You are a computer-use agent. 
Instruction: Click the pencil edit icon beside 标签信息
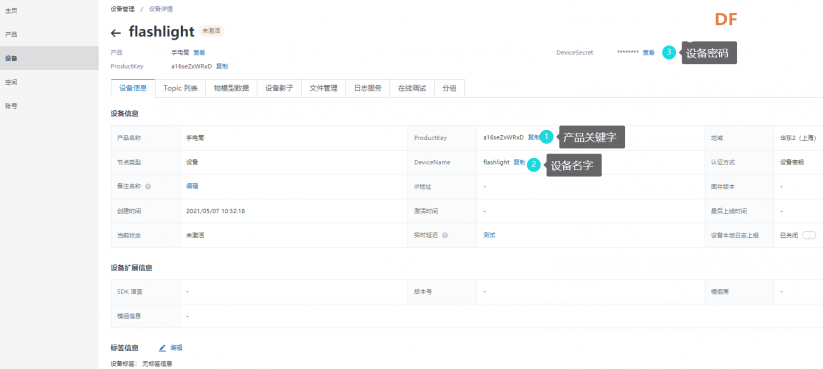162,347
